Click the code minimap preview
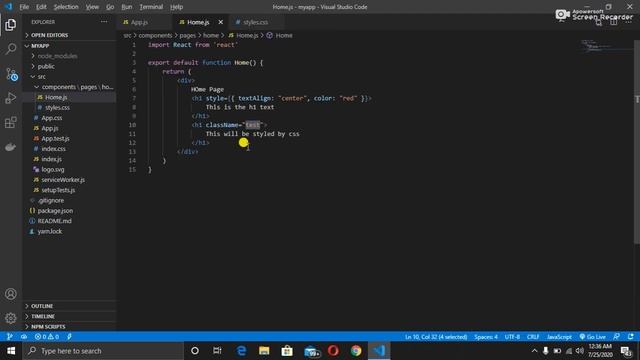640x360 pixels. [x=606, y=46]
